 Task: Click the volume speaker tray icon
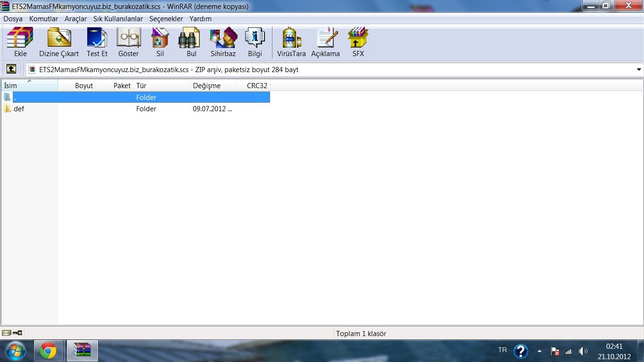click(x=583, y=351)
